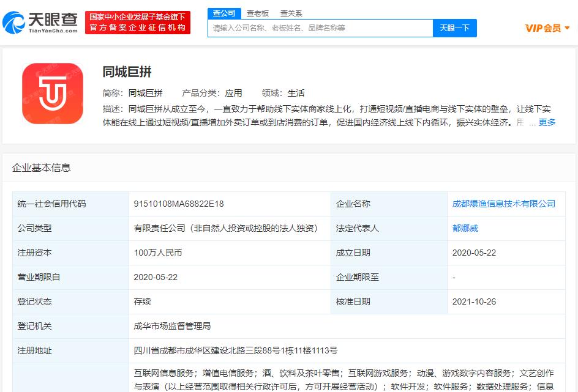Click the 企业基本信息 section heading
The height and width of the screenshot is (392, 578).
tap(41, 168)
